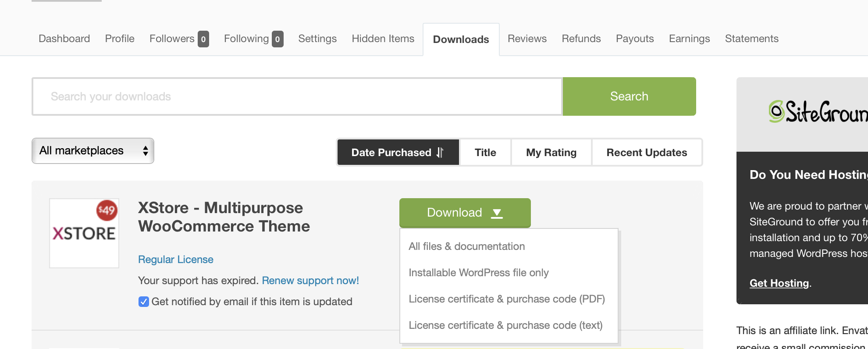Open the All marketplaces dropdown
The image size is (868, 349).
click(x=92, y=151)
